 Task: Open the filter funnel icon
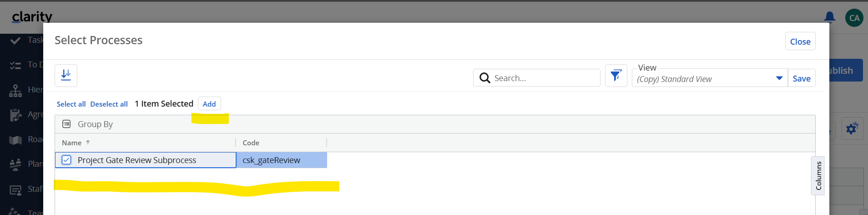tap(616, 76)
